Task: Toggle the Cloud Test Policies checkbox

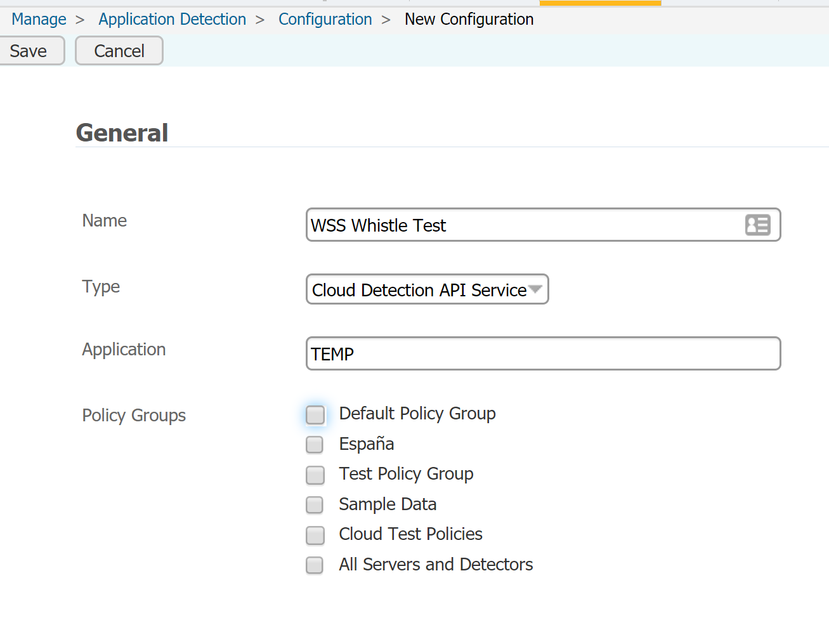Action: click(x=315, y=535)
